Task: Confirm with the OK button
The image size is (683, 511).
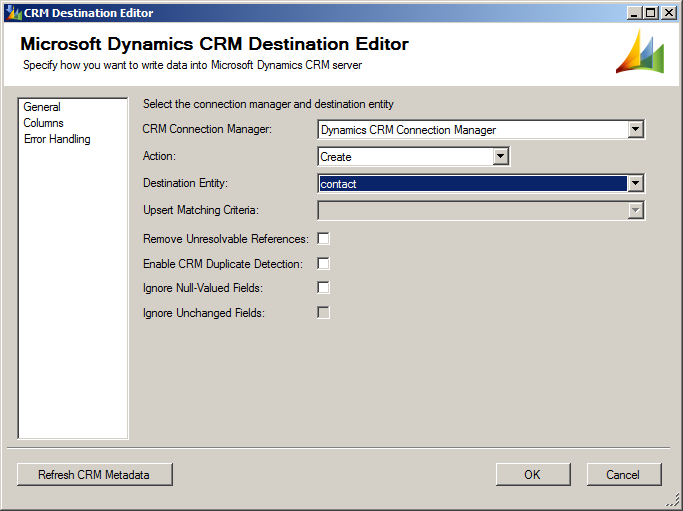Action: pyautogui.click(x=533, y=474)
